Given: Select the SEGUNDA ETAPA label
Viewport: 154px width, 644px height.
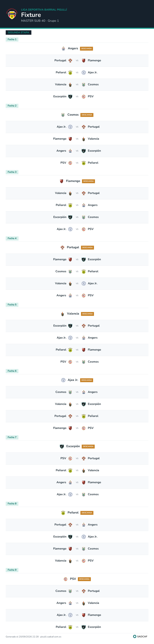Looking at the screenshot, I should 19,32.
